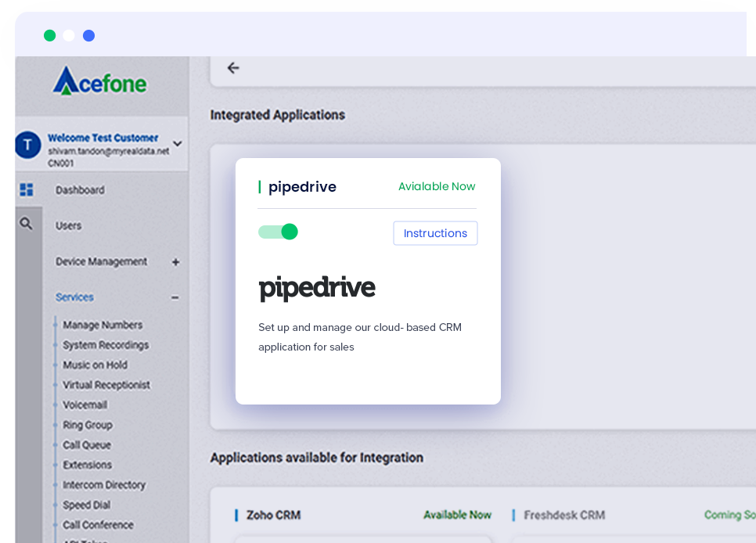Toggle the pipedrive integration switch off
The height and width of the screenshot is (543, 756).
(278, 232)
